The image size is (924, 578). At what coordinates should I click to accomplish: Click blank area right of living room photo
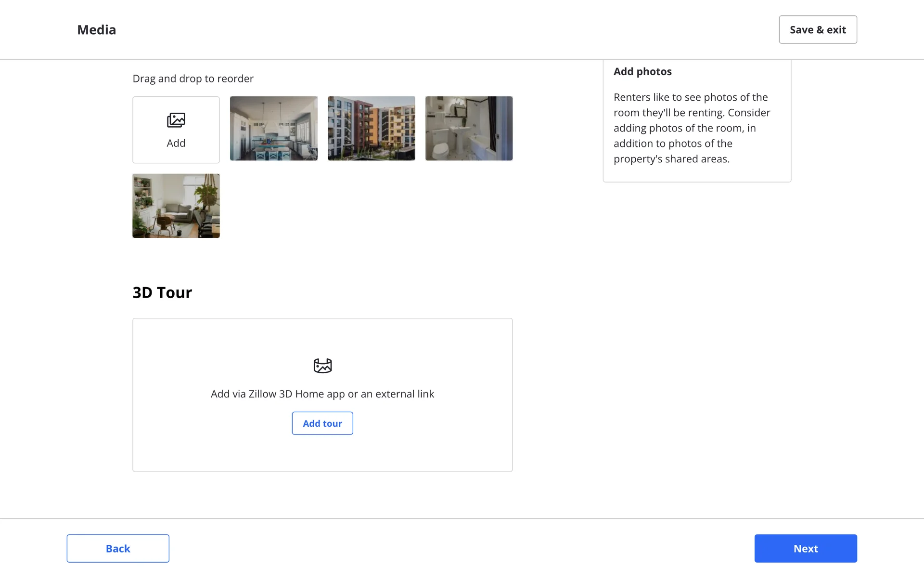(x=366, y=206)
